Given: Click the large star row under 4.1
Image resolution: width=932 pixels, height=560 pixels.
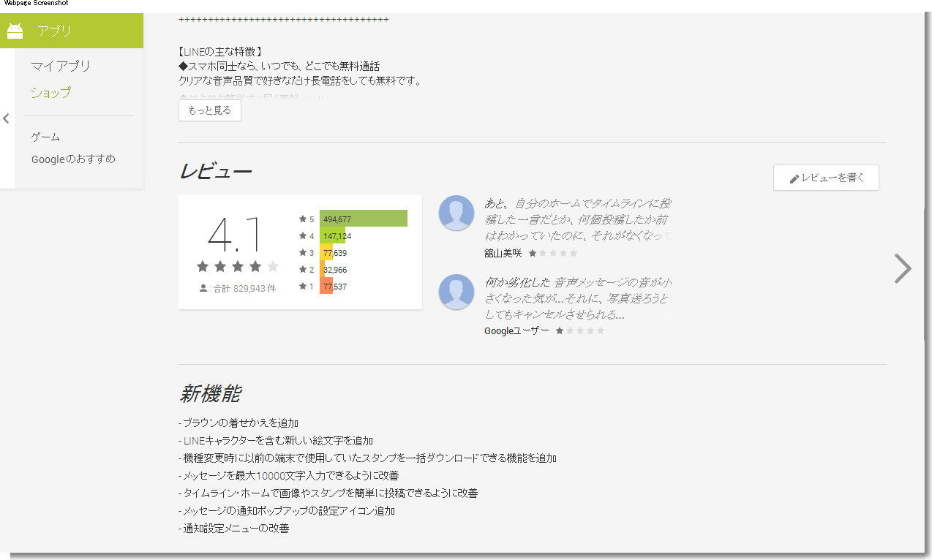Looking at the screenshot, I should tap(238, 266).
